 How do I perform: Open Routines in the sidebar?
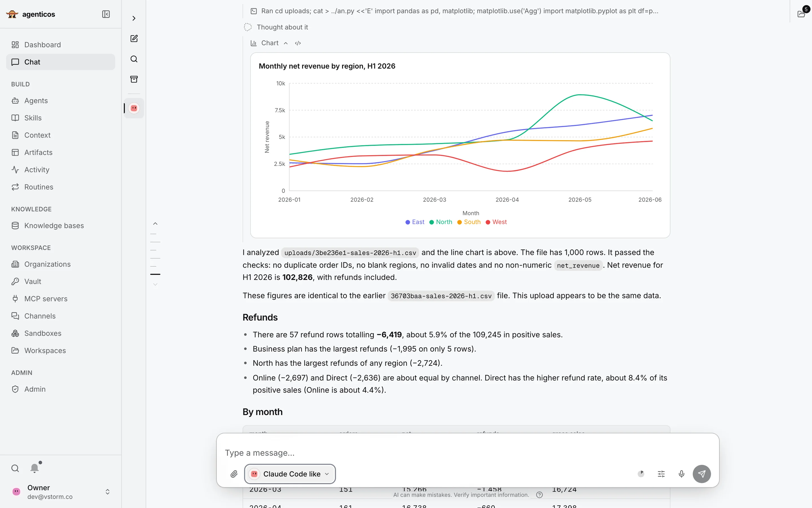(61, 187)
